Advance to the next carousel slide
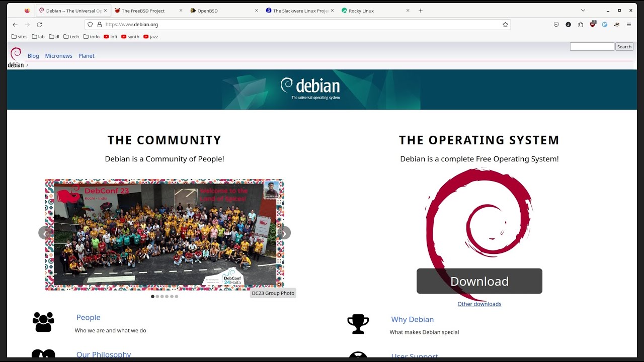This screenshot has width=644, height=362. [284, 233]
